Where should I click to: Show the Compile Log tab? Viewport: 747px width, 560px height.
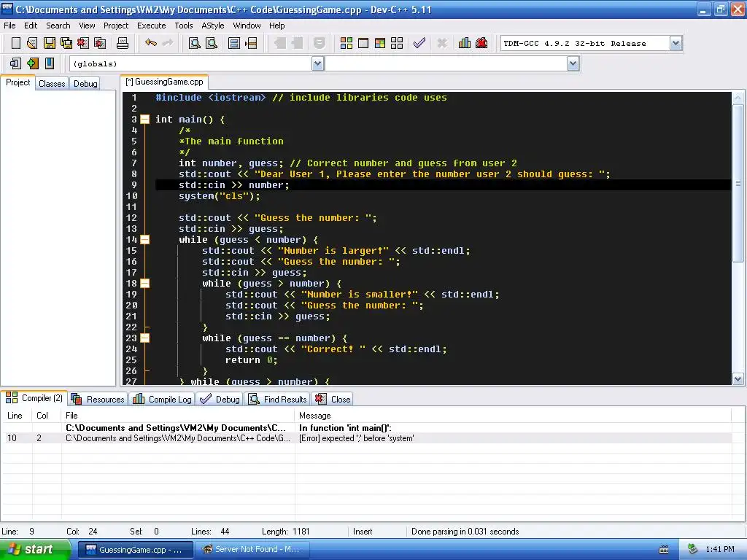point(163,399)
